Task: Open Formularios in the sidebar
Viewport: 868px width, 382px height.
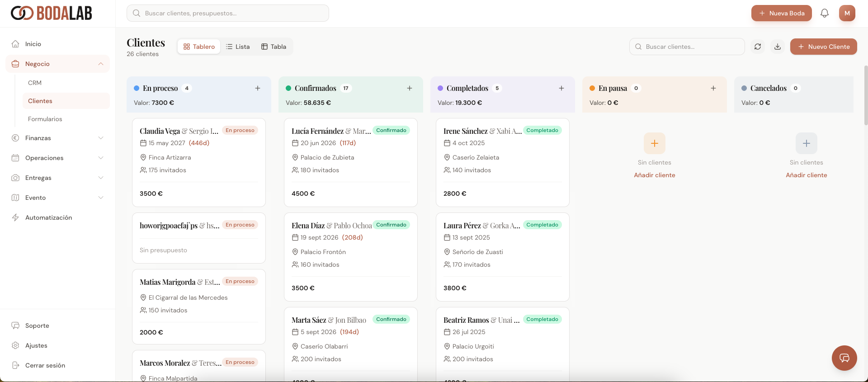Action: coord(45,119)
